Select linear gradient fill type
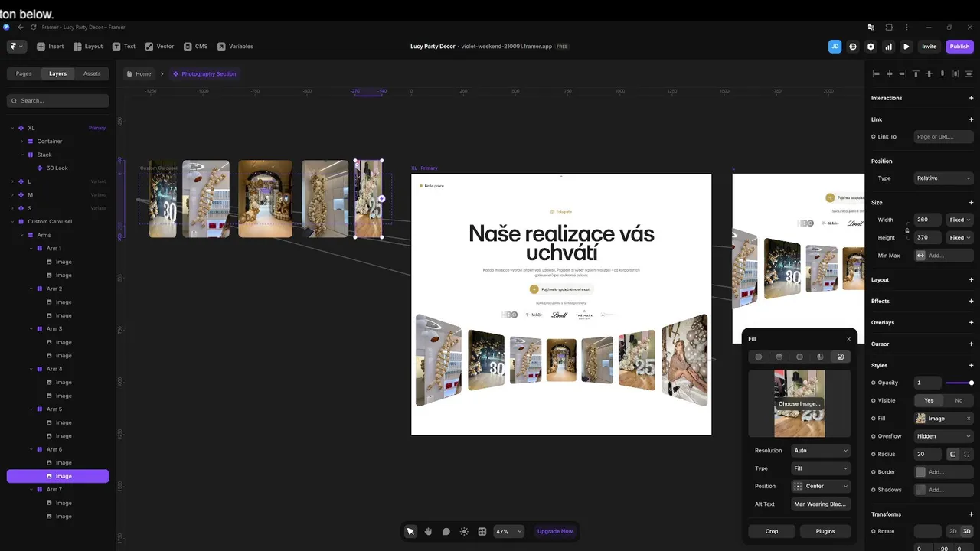Image resolution: width=980 pixels, height=551 pixels. coord(779,357)
